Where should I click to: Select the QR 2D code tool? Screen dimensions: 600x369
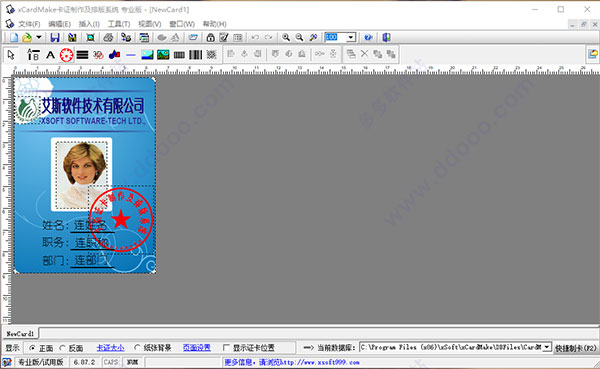(212, 55)
